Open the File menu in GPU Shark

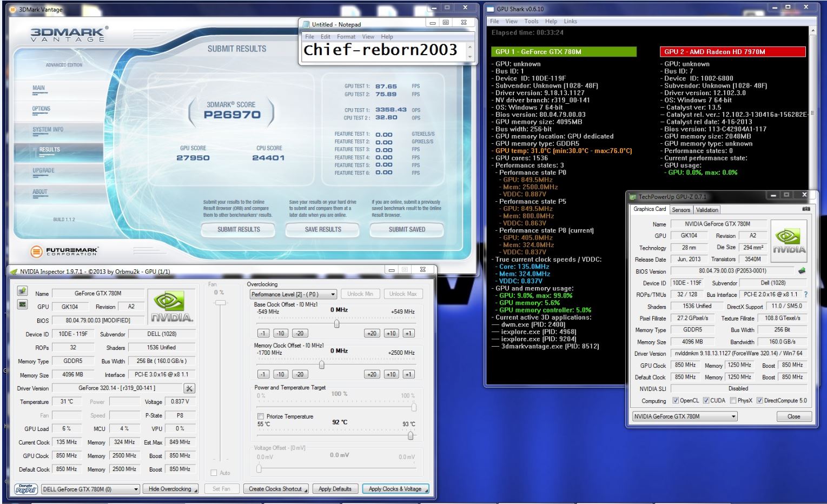tap(494, 21)
